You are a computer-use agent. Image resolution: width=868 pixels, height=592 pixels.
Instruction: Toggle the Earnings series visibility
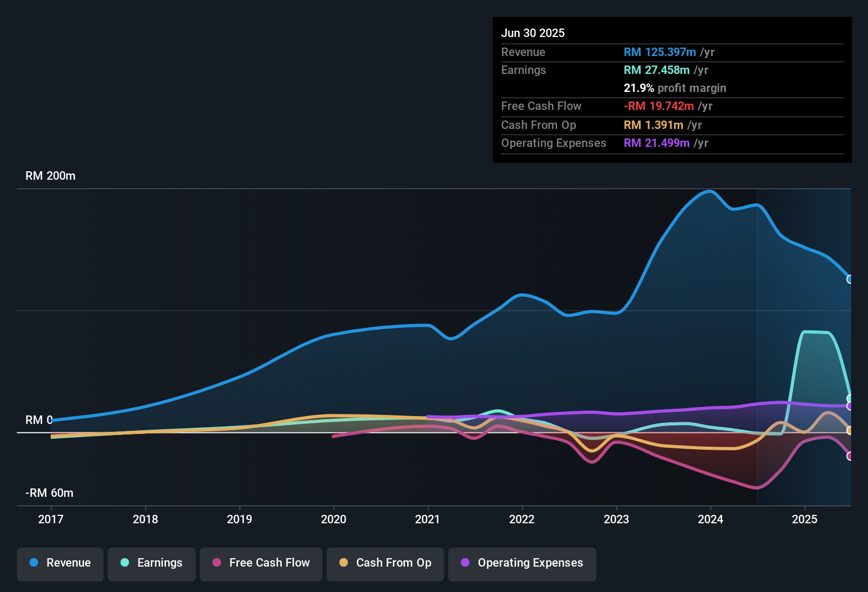tap(152, 563)
